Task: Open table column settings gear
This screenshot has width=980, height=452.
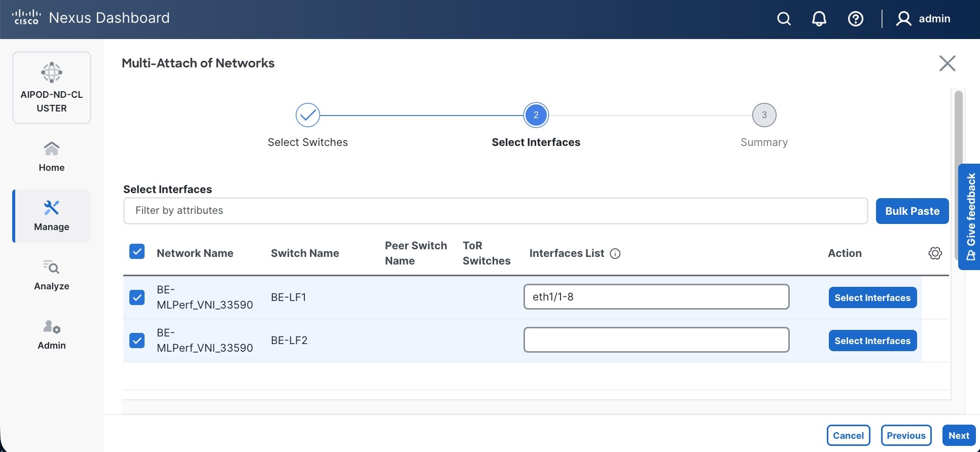Action: (x=935, y=253)
